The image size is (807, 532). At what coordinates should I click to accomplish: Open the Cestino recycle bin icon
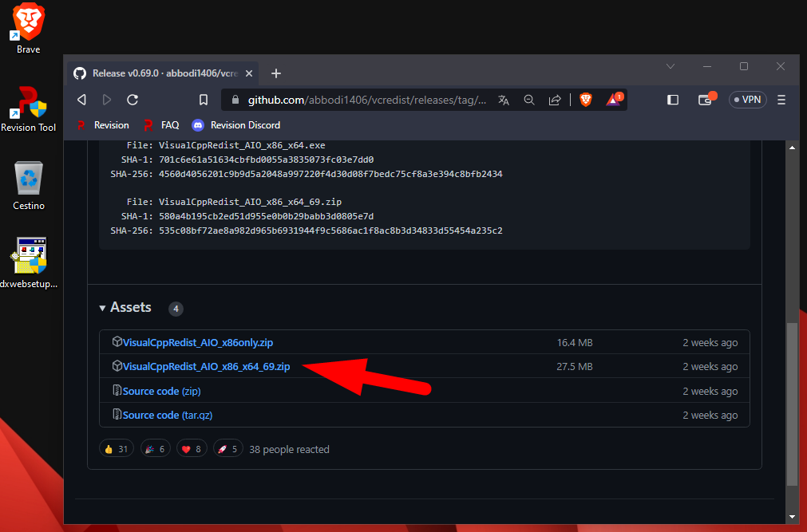(x=28, y=185)
